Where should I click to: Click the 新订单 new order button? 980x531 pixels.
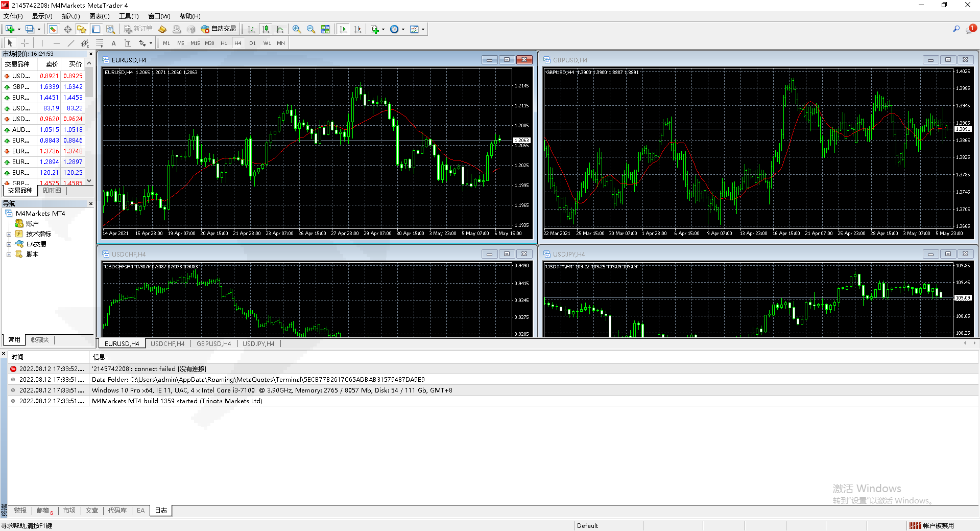[138, 29]
